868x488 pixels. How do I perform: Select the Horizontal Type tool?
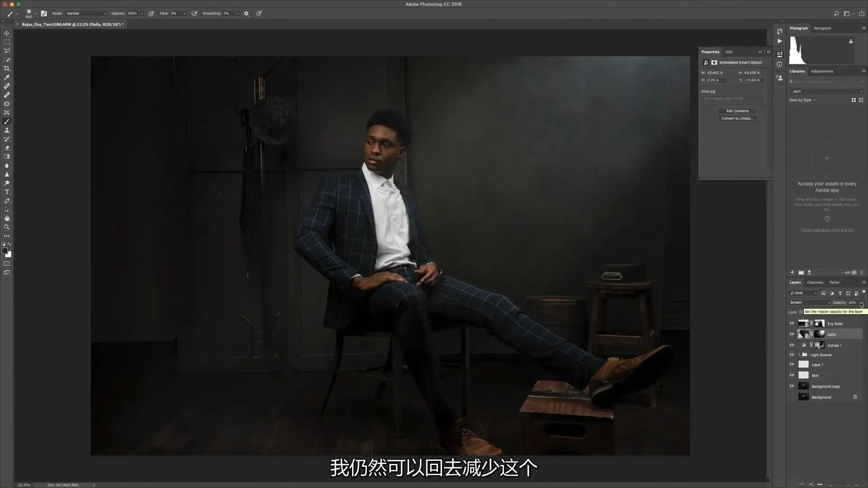click(x=7, y=192)
